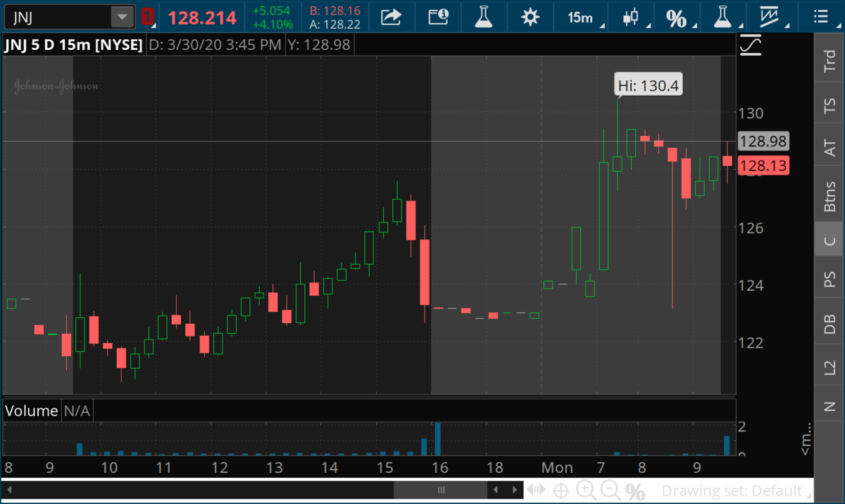The width and height of the screenshot is (845, 504).
Task: Click the red 128.13 price label
Action: tap(763, 165)
